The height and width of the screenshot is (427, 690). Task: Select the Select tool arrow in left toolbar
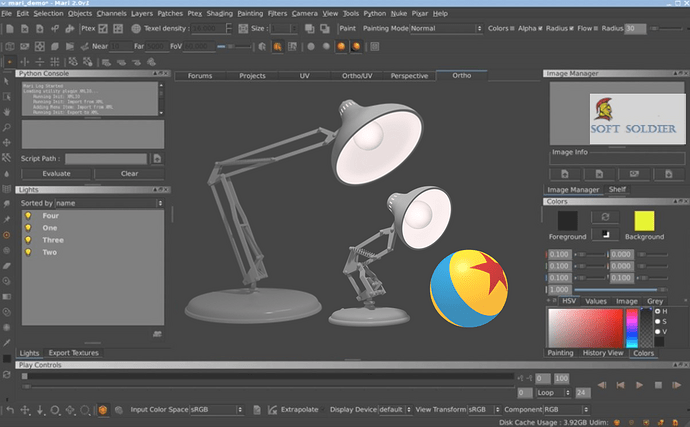click(6, 81)
